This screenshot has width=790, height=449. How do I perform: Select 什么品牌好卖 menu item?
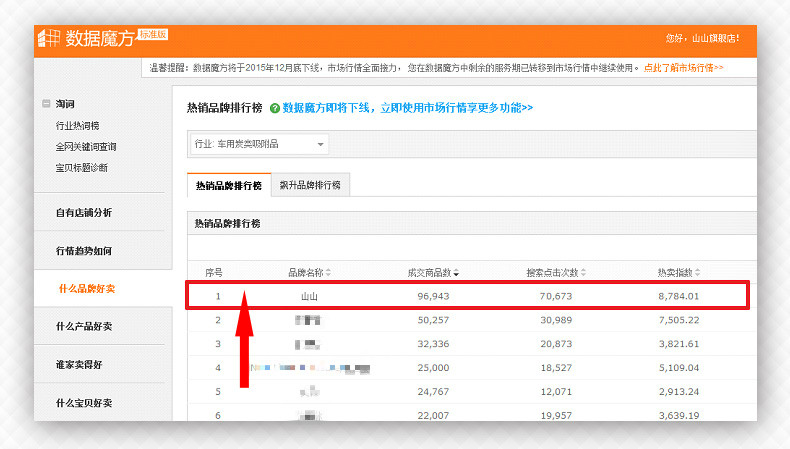click(x=87, y=289)
